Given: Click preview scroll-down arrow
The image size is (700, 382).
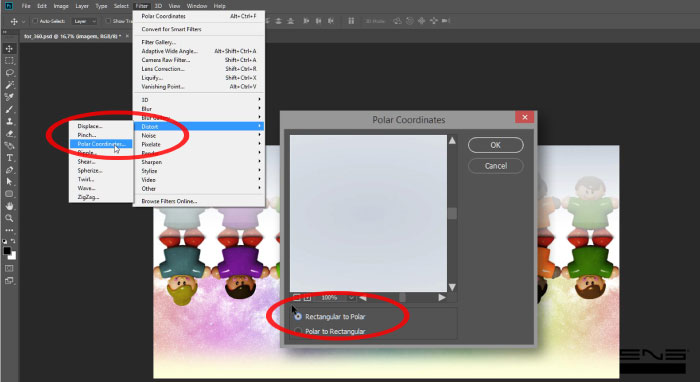Looking at the screenshot, I should (452, 287).
